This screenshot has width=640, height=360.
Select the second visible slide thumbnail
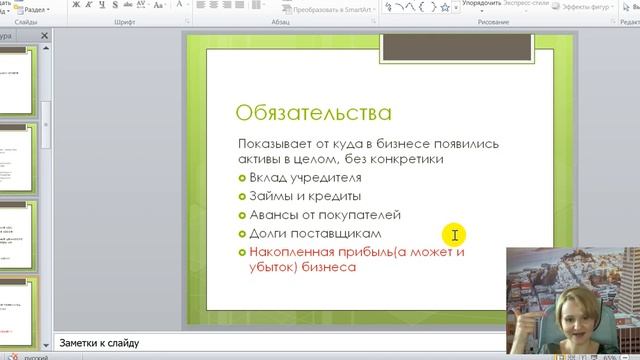(x=18, y=159)
